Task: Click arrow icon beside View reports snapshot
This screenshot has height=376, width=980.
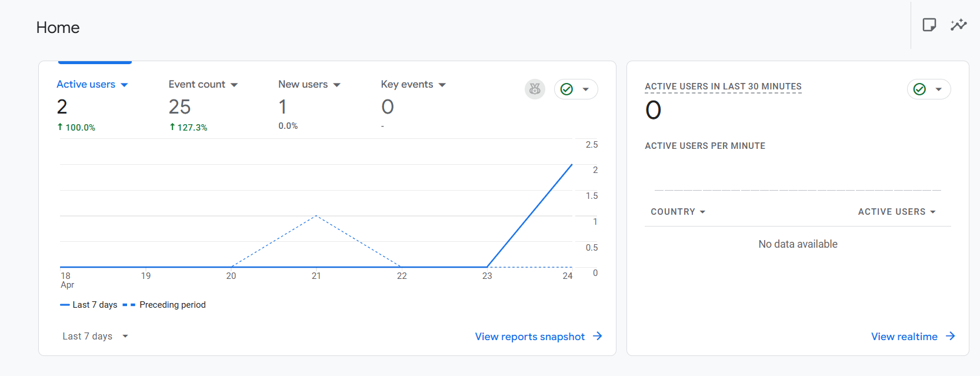Action: pos(598,336)
